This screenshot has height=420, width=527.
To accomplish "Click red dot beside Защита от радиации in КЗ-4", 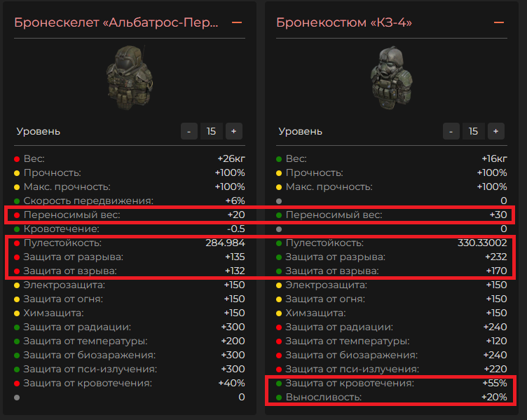I will click(x=279, y=327).
